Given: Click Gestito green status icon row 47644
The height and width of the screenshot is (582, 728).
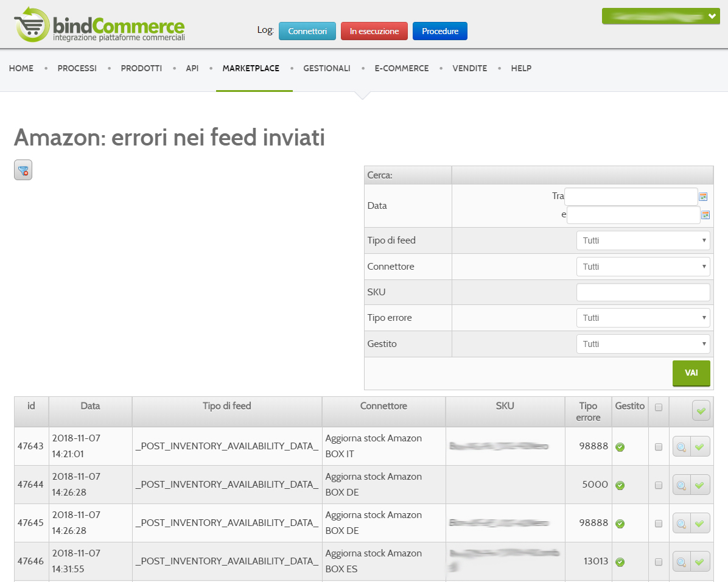Looking at the screenshot, I should 620,485.
